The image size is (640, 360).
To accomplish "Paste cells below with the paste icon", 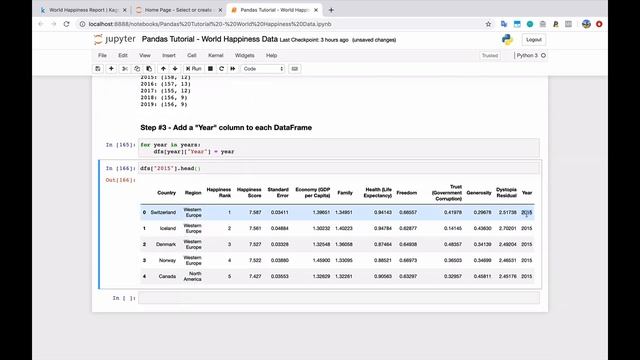I will click(149, 69).
